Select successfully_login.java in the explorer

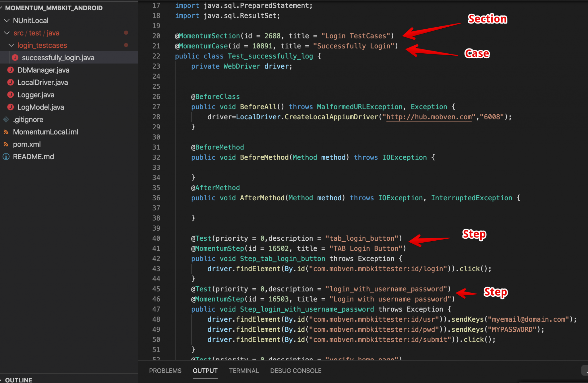[58, 57]
